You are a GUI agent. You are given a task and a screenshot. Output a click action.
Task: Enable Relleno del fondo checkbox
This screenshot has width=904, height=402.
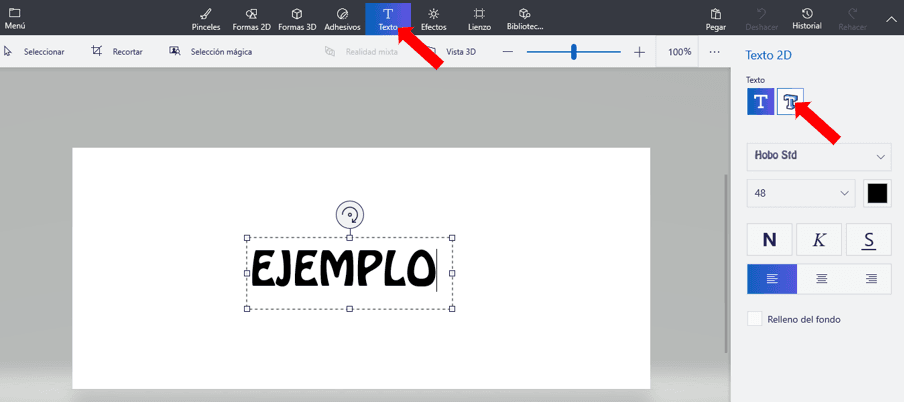pyautogui.click(x=755, y=319)
